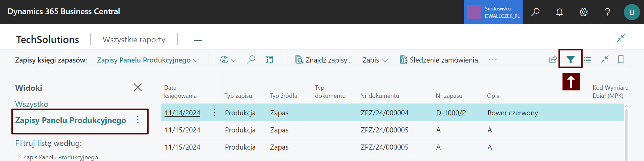This screenshot has height=161, width=644.
Task: Click the Opis column header
Action: tap(493, 96)
